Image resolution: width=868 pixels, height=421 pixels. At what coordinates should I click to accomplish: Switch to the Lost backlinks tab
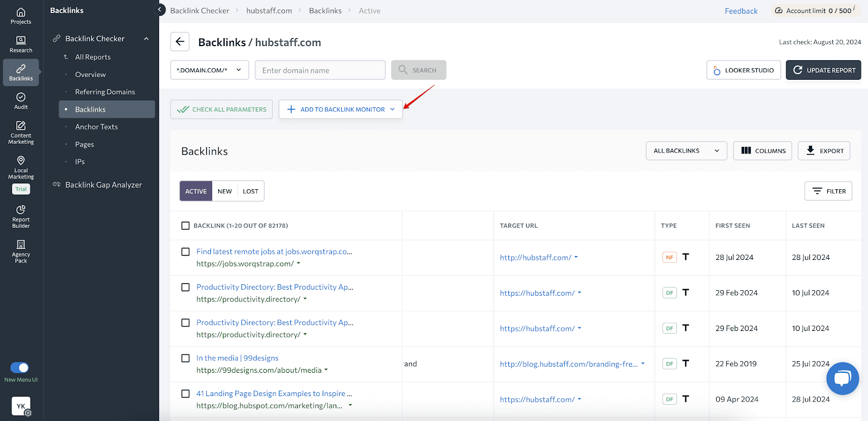[x=251, y=191]
